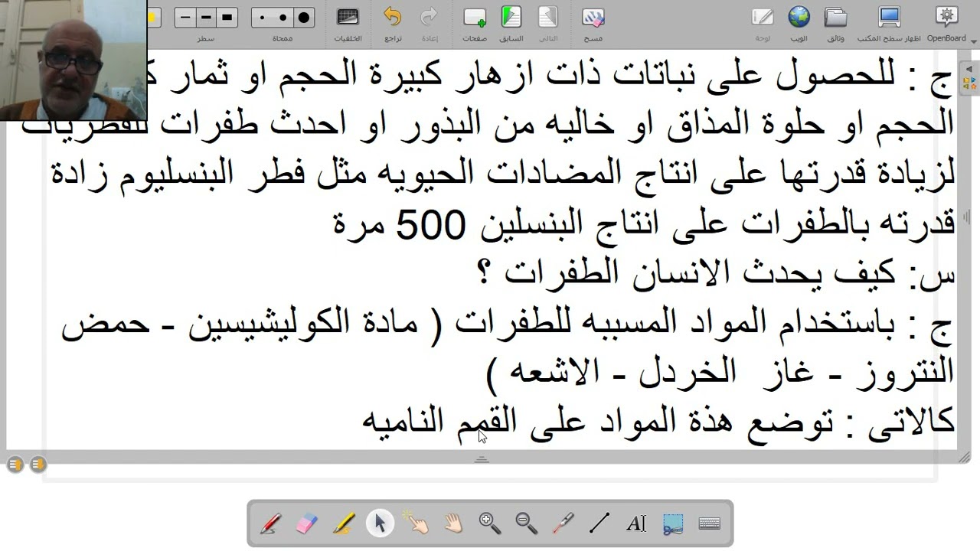The height and width of the screenshot is (551, 980).
Task: Click the Zoom Out magnifier
Action: [x=527, y=523]
